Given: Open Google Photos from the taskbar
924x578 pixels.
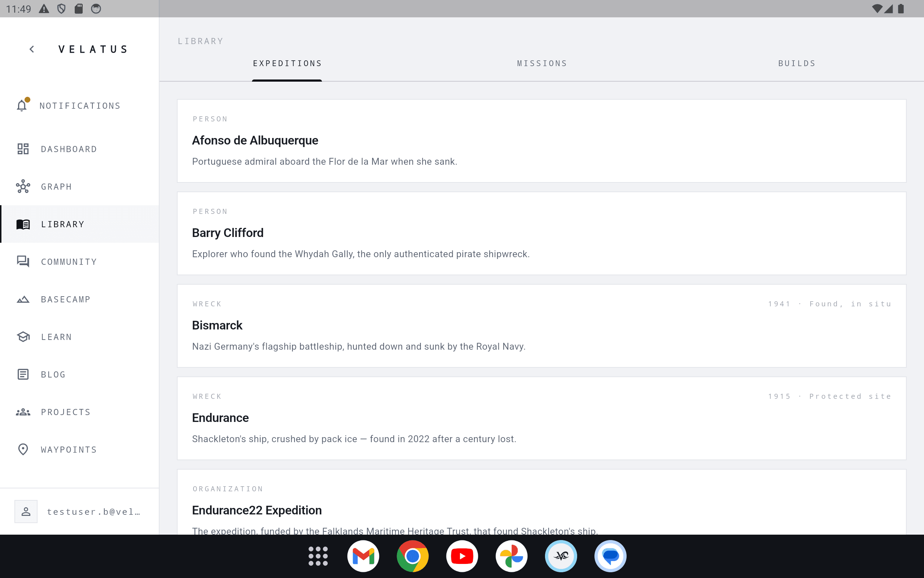Looking at the screenshot, I should point(512,556).
